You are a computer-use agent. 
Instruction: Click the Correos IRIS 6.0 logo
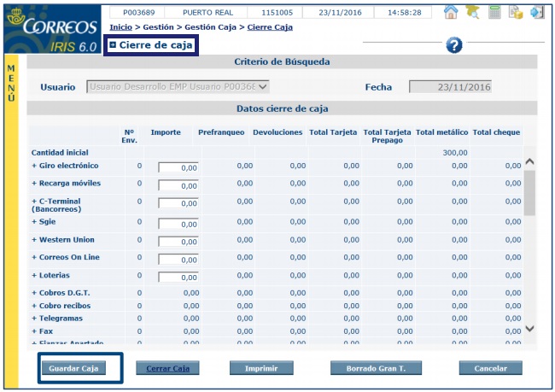[x=53, y=32]
